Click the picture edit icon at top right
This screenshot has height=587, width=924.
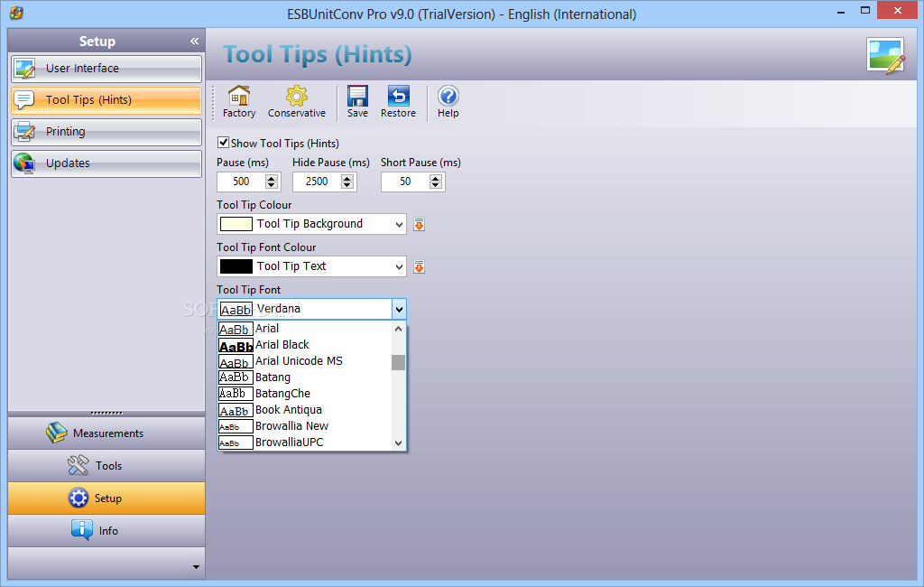886,55
